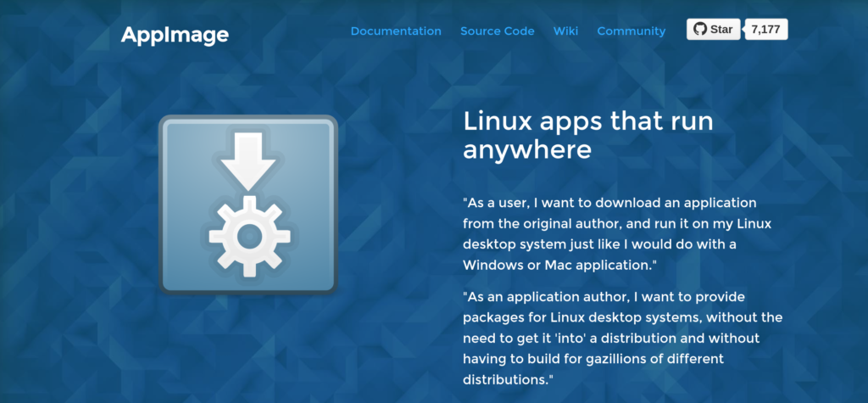Star the project on GitHub
This screenshot has width=868, height=403.
pos(714,30)
